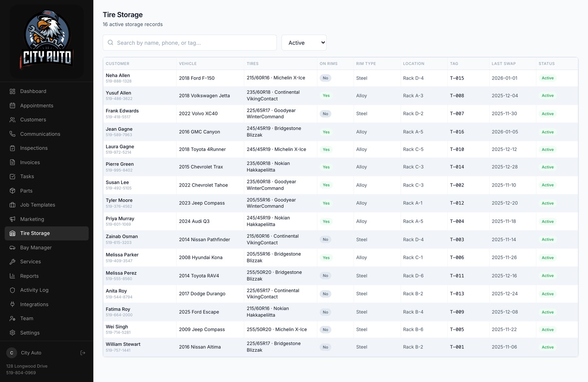Click William Stewart's Active badge

pyautogui.click(x=547, y=347)
